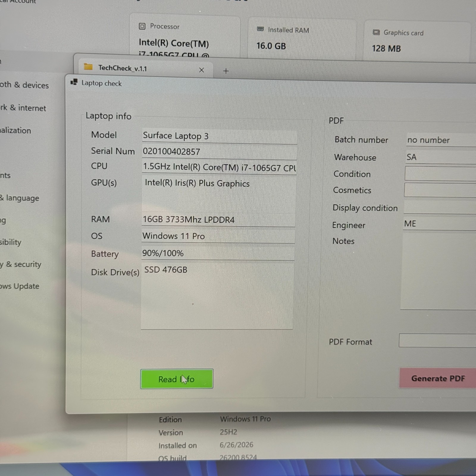
Task: Click the Edition value Windows 11 Pro
Action: (x=245, y=419)
